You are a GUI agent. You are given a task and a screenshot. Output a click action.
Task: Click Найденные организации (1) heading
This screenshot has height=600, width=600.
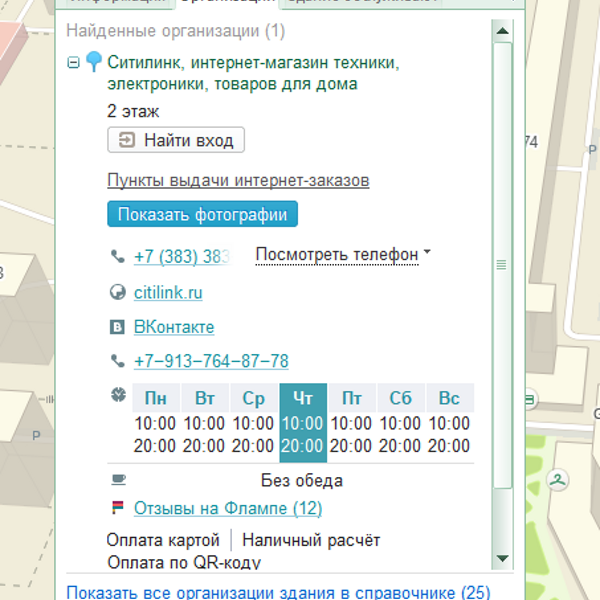click(176, 31)
